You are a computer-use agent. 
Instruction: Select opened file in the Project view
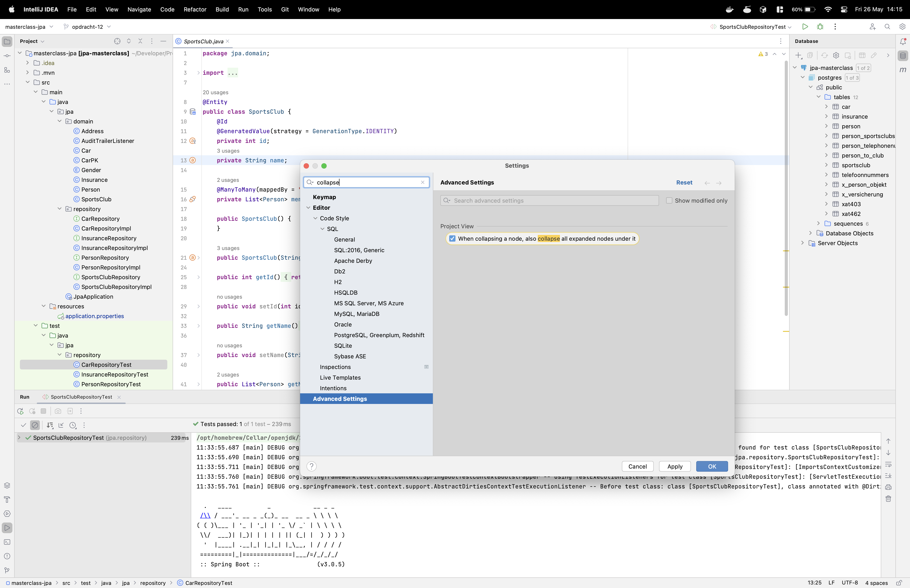[x=117, y=41]
